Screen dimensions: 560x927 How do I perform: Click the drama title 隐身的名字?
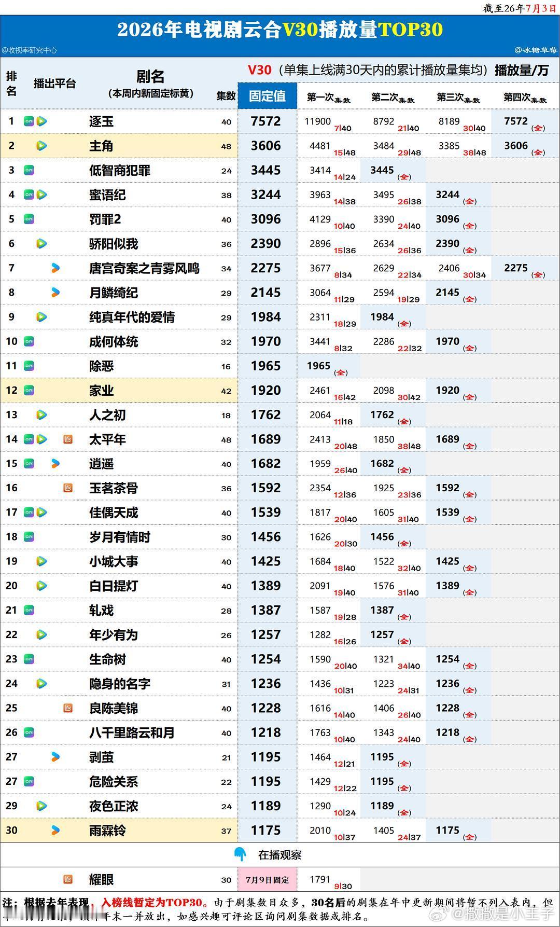pyautogui.click(x=120, y=684)
